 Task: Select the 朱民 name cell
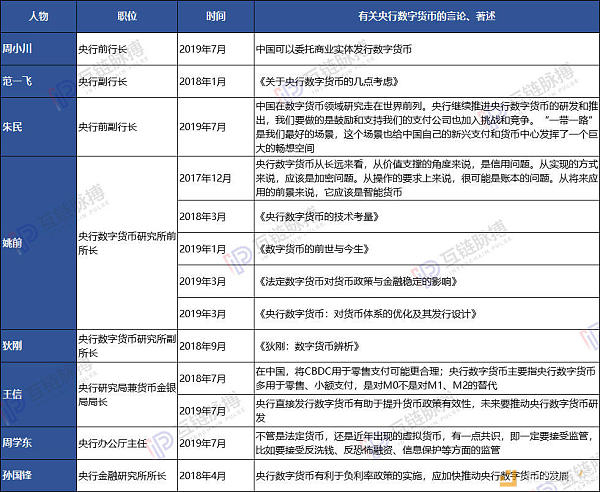pyautogui.click(x=38, y=127)
